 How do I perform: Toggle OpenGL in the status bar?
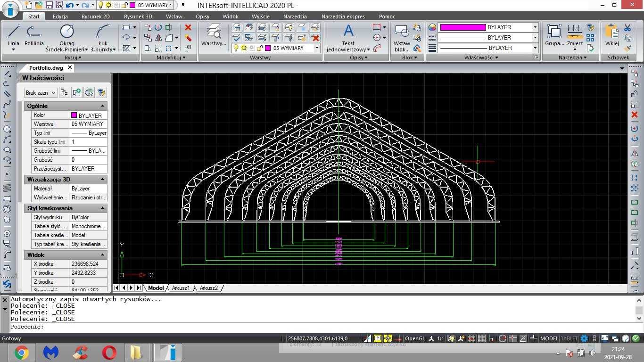coord(415,338)
